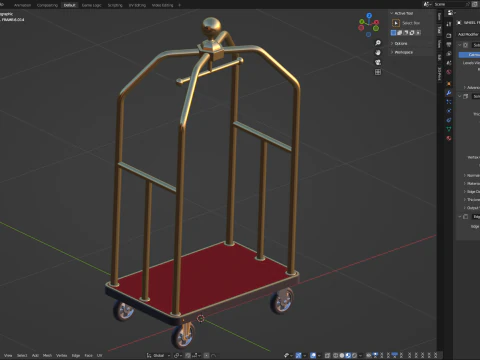Open the Object Constraints properties tab icon
The image size is (480, 360).
[449, 120]
